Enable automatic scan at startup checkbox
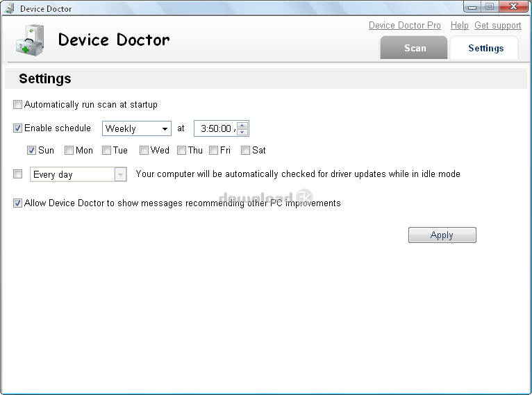Viewport: 532px width, 395px height. tap(17, 104)
